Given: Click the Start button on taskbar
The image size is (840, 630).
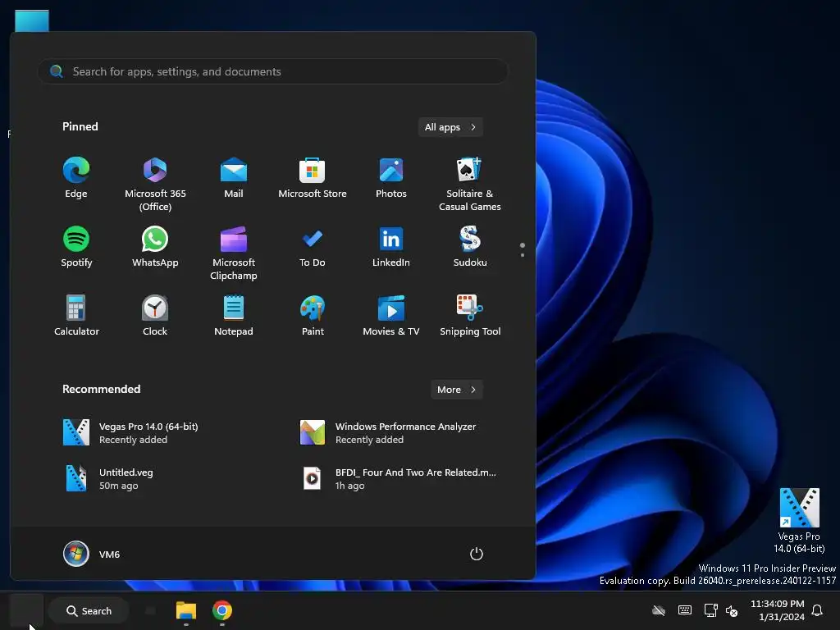Looking at the screenshot, I should click(25, 610).
